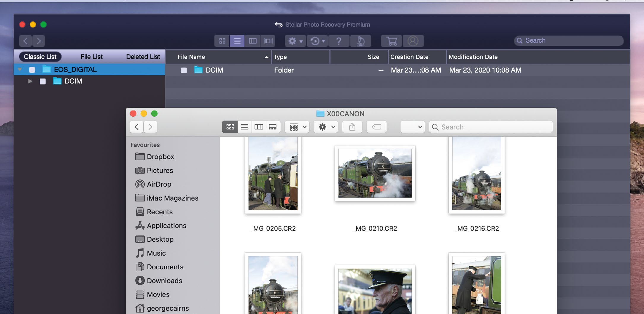The width and height of the screenshot is (644, 314).
Task: Open Stellar resume recovery clock dropdown
Action: (x=317, y=41)
